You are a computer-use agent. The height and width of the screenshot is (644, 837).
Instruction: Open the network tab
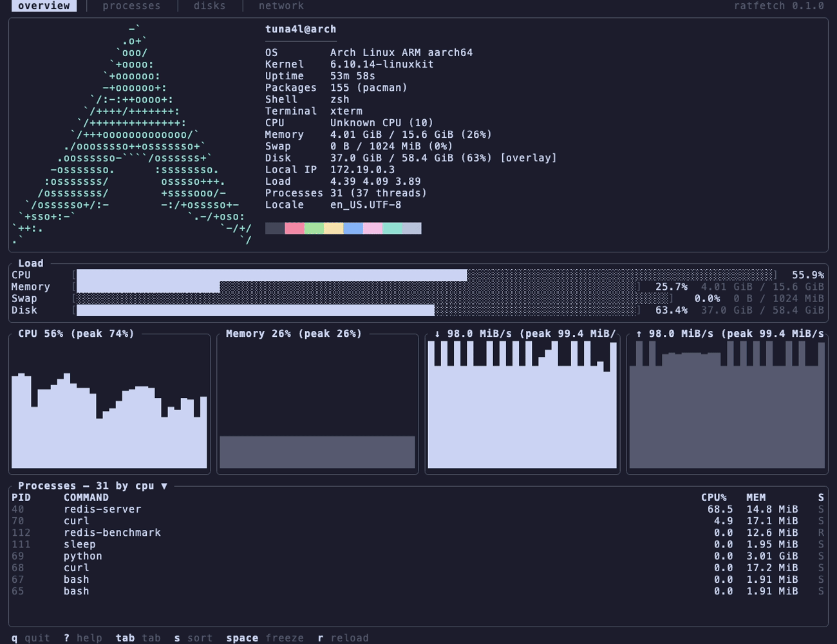click(281, 6)
